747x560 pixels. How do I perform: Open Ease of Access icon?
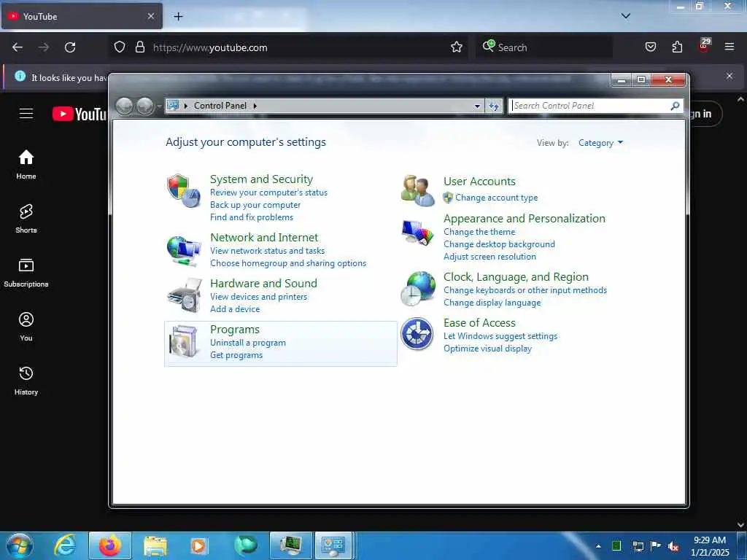[417, 334]
